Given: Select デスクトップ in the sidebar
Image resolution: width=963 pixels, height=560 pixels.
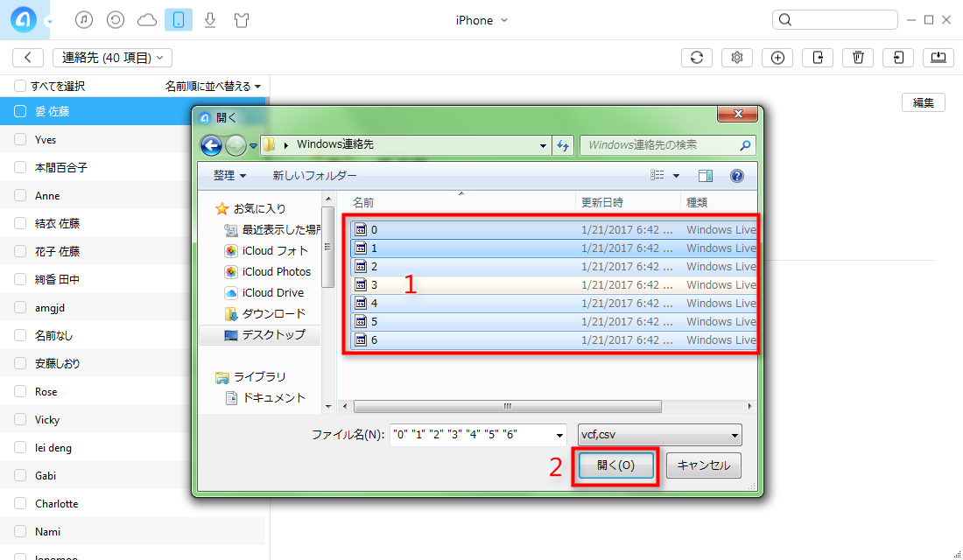Looking at the screenshot, I should (260, 334).
